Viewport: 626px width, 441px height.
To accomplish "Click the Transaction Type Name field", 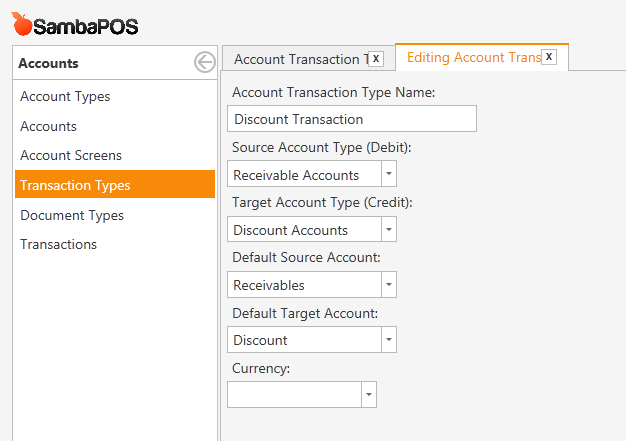I will point(352,119).
